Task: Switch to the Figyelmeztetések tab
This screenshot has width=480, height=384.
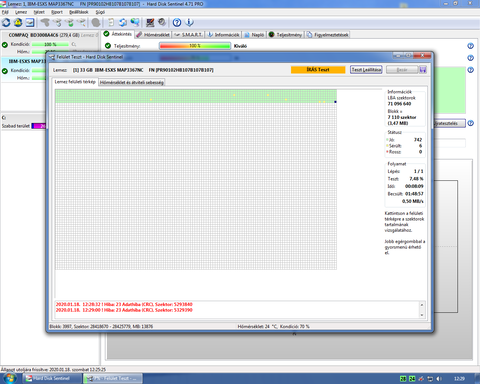Action: pyautogui.click(x=327, y=34)
